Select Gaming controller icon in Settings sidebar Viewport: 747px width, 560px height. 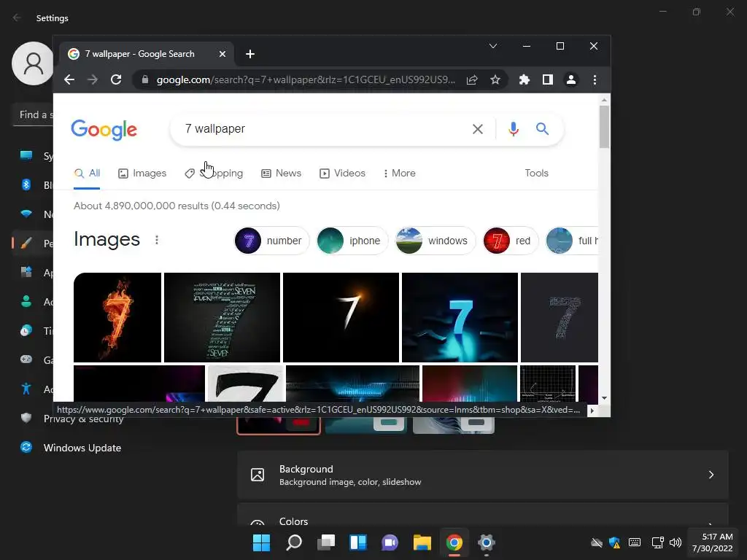[26, 359]
